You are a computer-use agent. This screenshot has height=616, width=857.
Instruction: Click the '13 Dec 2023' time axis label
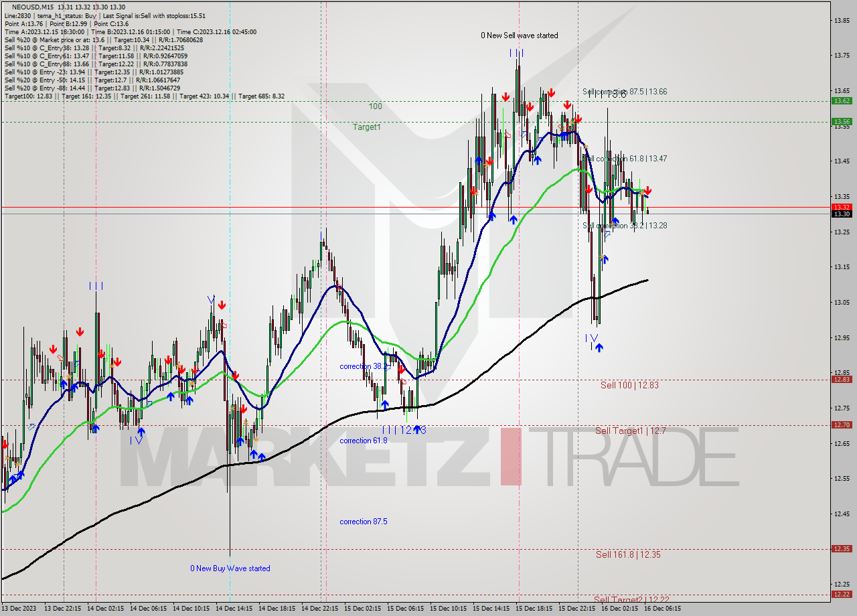pos(20,609)
